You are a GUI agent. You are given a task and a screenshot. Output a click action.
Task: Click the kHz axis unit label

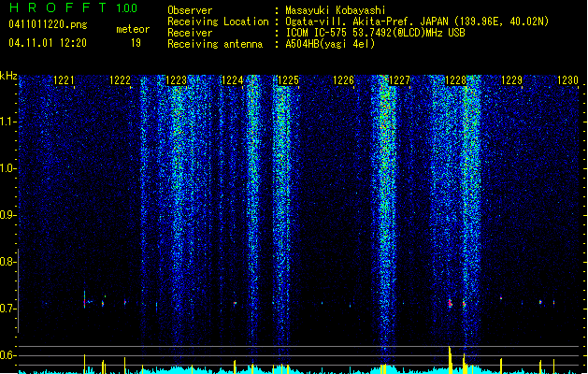coord(8,76)
